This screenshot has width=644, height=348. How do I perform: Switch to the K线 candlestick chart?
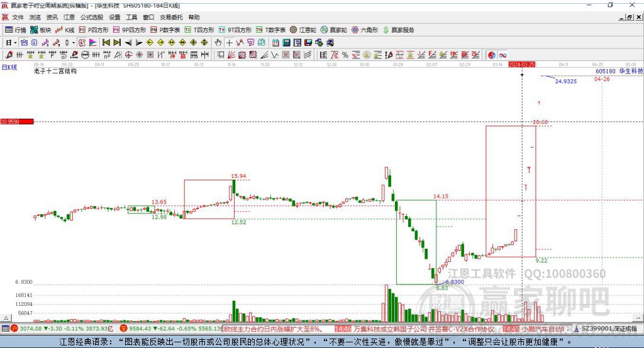[x=65, y=30]
